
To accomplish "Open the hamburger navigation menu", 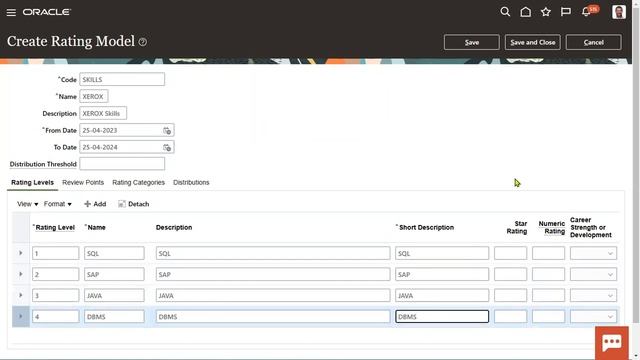I will tap(11, 12).
